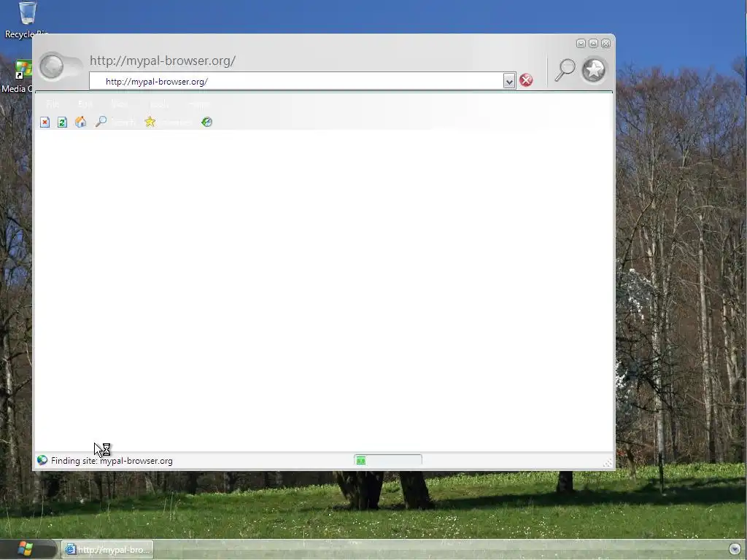Minimize the browser window
The width and height of the screenshot is (747, 560).
point(581,43)
